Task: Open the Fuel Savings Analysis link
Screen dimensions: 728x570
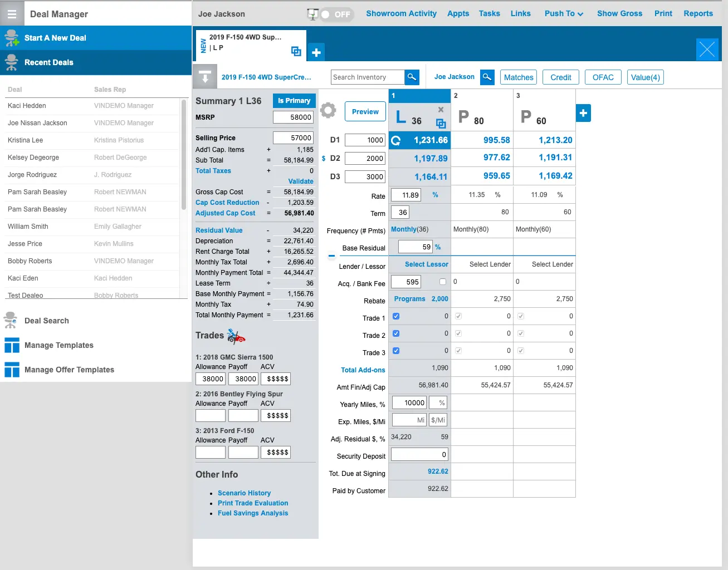Action: pos(253,513)
